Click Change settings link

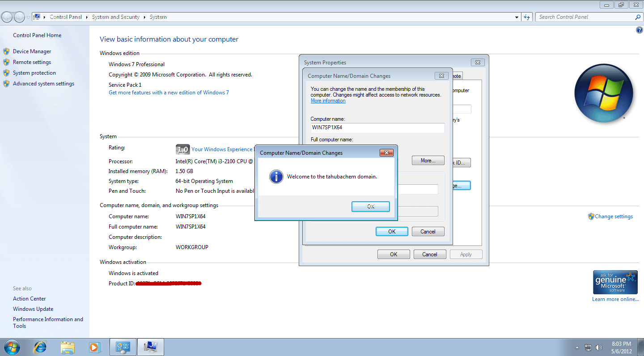614,216
